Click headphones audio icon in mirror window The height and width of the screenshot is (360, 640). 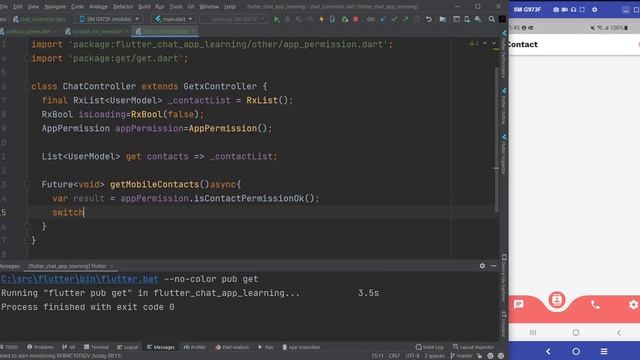tap(573, 9)
